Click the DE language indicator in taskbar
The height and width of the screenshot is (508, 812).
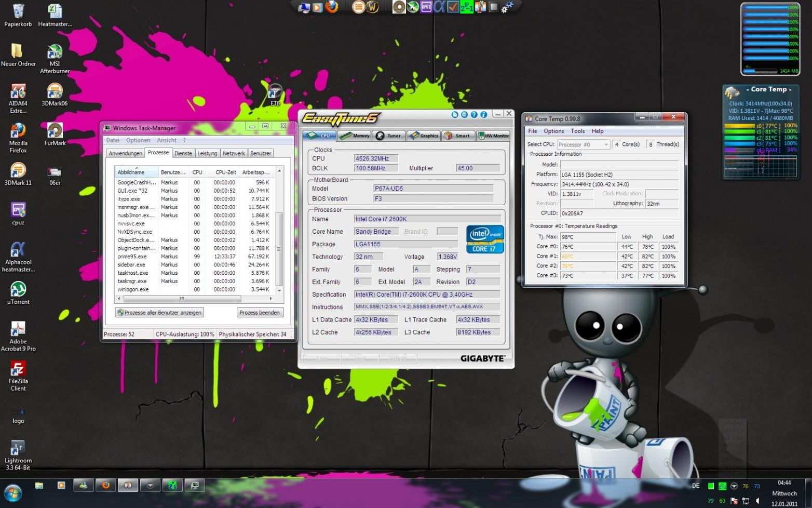(696, 486)
